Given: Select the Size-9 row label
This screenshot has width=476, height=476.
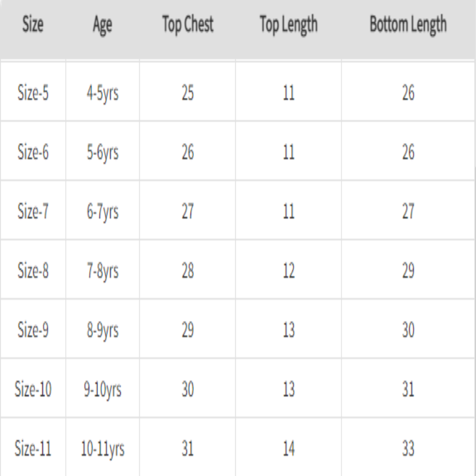Looking at the screenshot, I should (x=33, y=331).
